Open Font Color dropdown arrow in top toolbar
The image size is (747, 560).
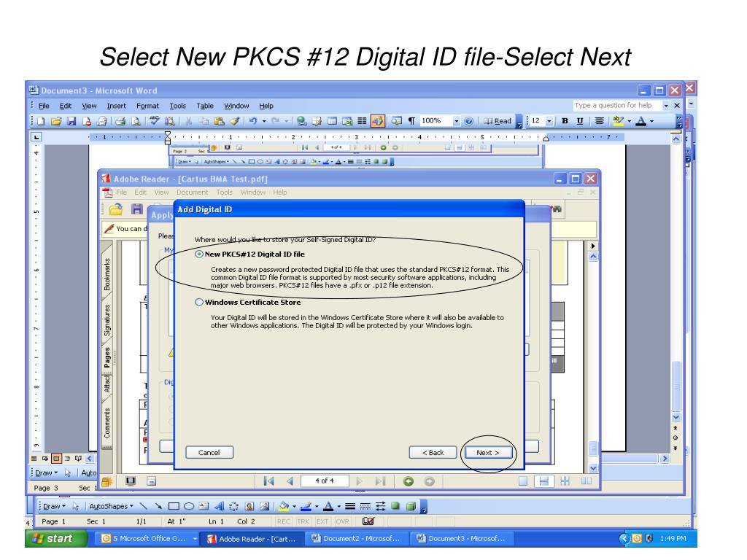pyautogui.click(x=651, y=121)
